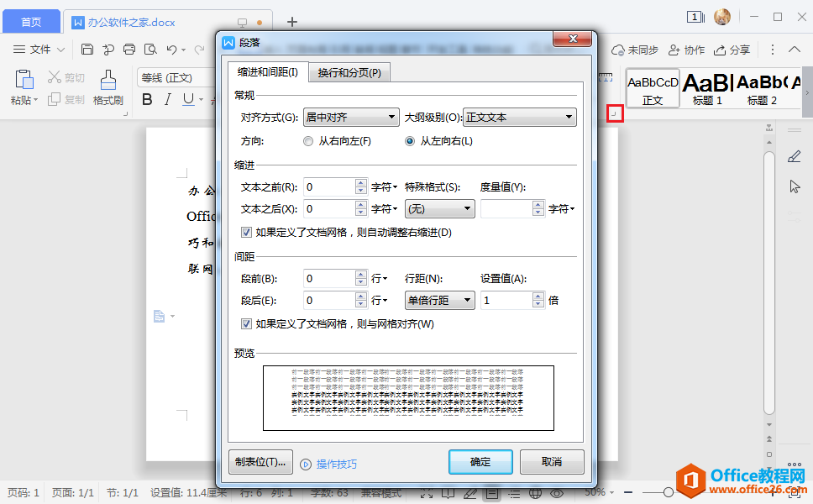Click the Print icon in the toolbar
This screenshot has height=504, width=813.
point(129,50)
